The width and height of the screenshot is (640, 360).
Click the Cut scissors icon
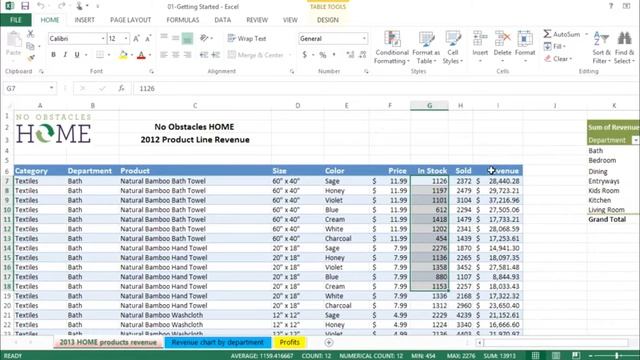[30, 34]
